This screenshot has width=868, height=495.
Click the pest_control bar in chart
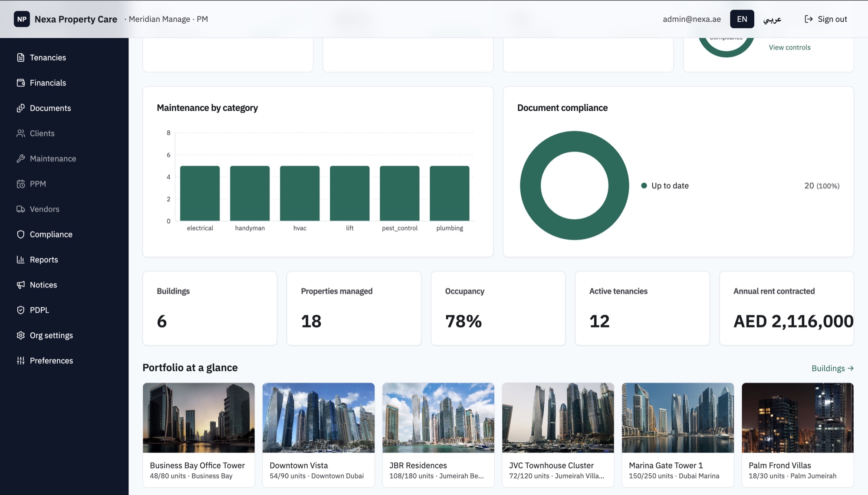[x=399, y=193]
